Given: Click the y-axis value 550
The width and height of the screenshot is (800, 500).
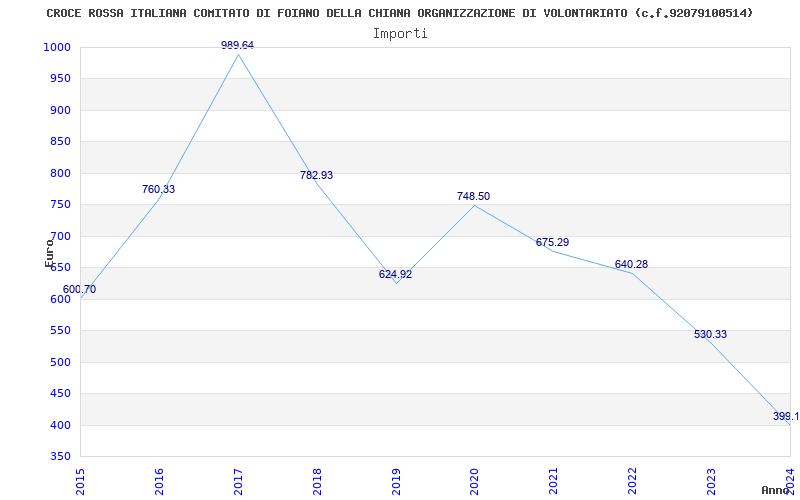Looking at the screenshot, I should click(60, 331).
